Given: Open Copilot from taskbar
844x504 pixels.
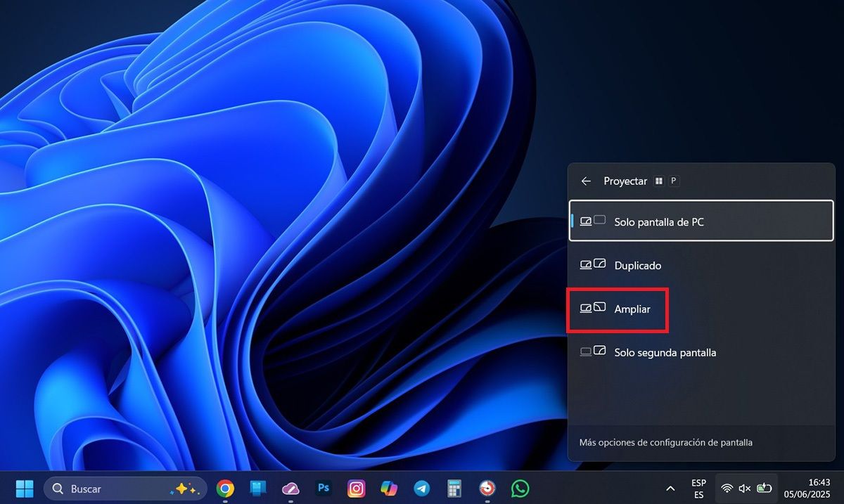Looking at the screenshot, I should point(389,489).
